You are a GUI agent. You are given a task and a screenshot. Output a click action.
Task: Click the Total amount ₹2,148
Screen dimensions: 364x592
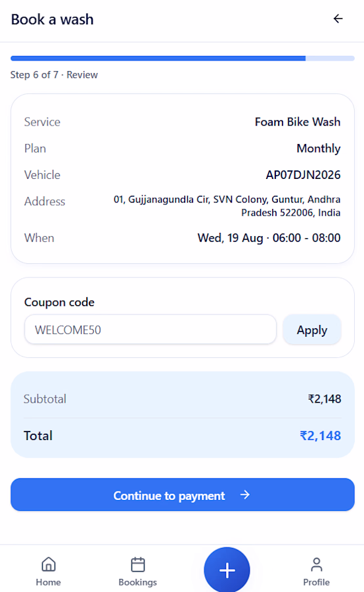click(320, 435)
